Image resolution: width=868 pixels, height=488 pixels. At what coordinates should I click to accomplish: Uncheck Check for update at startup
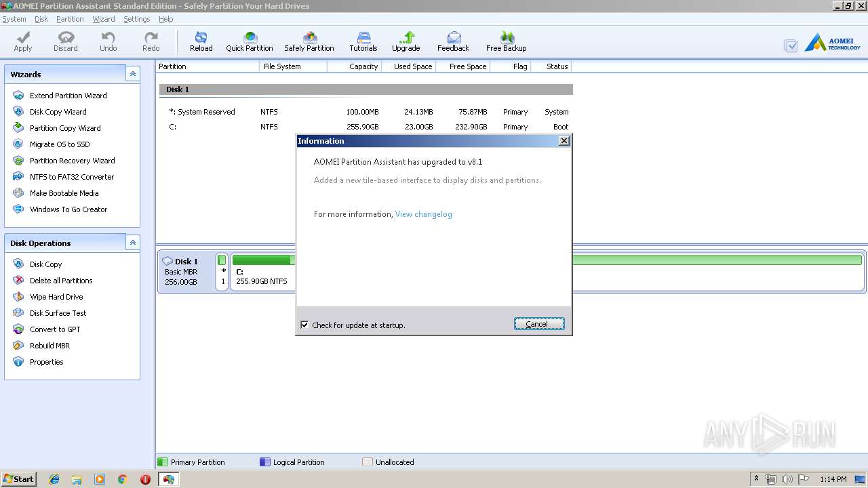[304, 325]
